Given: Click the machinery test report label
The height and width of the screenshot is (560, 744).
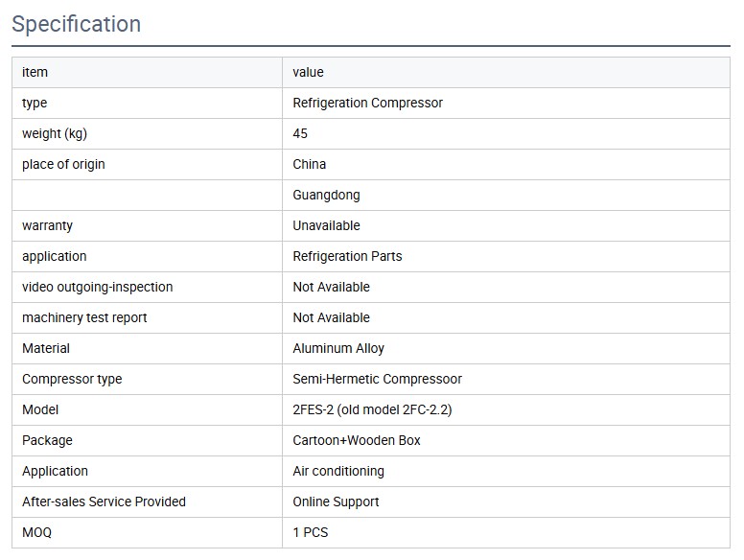Looking at the screenshot, I should tap(84, 317).
